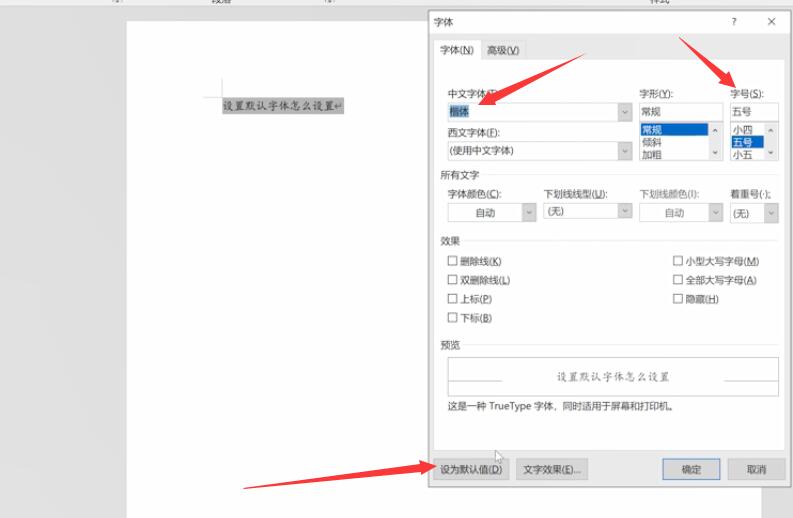This screenshot has width=793, height=518.
Task: Switch to the 字体(N) tab
Action: click(x=457, y=50)
